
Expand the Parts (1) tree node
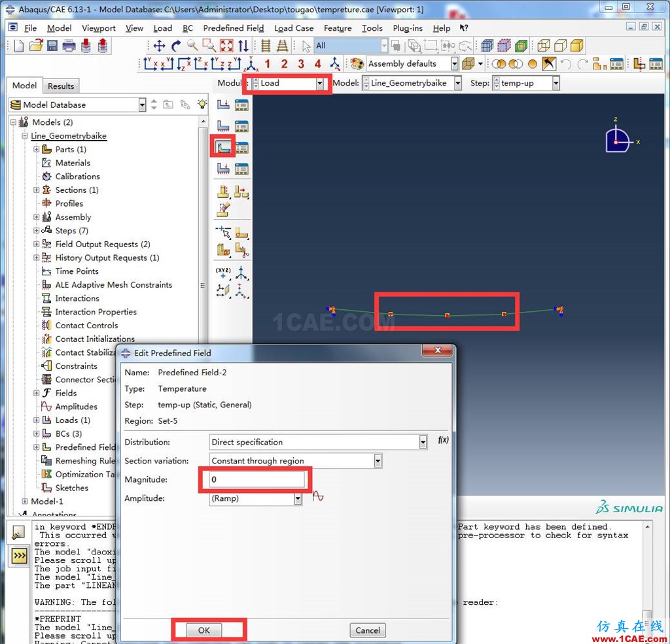pyautogui.click(x=37, y=149)
